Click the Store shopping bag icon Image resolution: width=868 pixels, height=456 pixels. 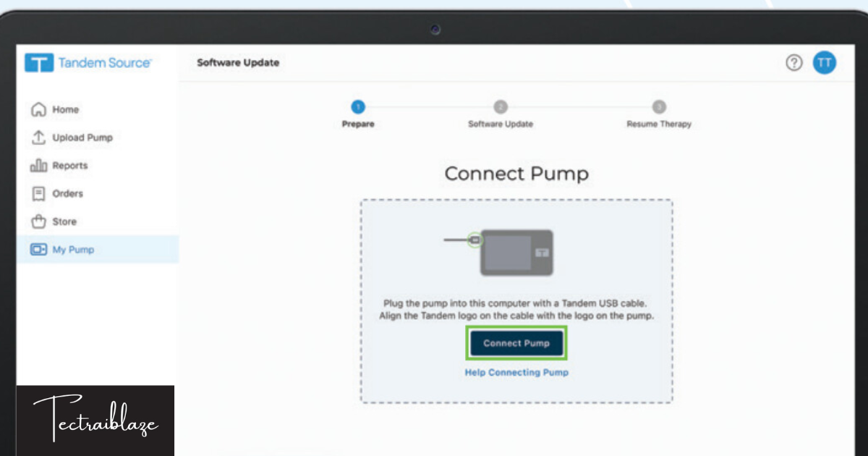38,221
